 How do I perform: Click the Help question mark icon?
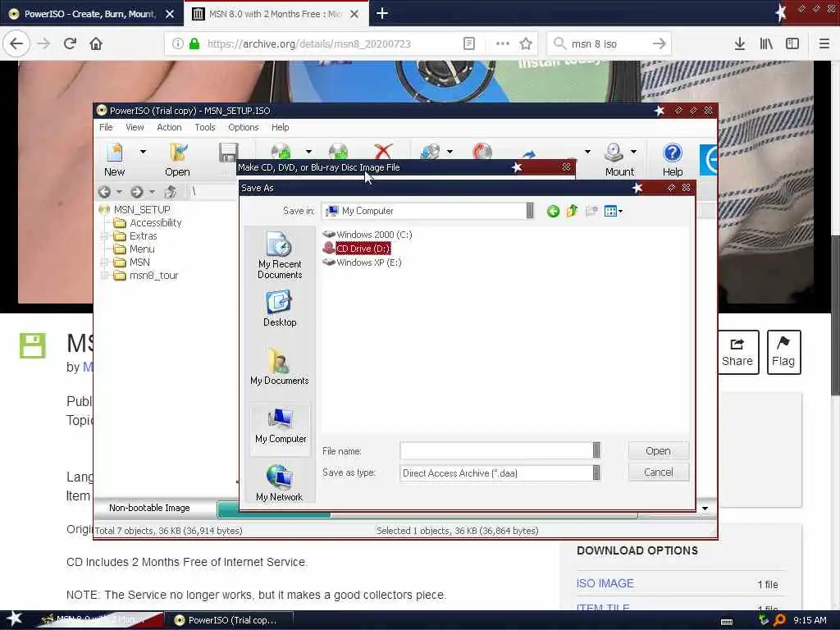click(673, 153)
